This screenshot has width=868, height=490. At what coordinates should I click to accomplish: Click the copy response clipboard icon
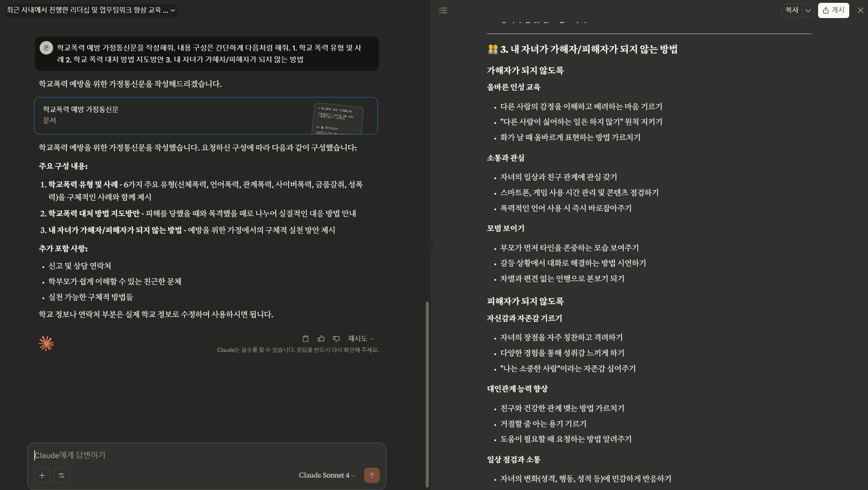click(306, 339)
